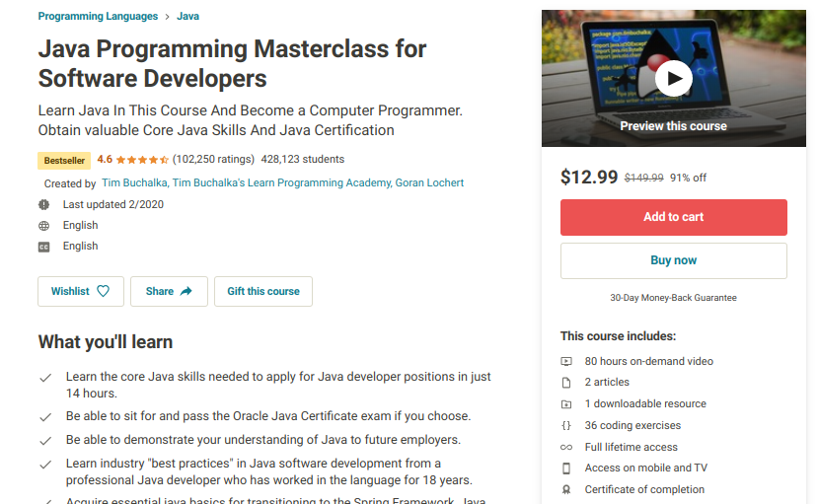
Task: Click '428,123 students' text
Action: pyautogui.click(x=303, y=159)
